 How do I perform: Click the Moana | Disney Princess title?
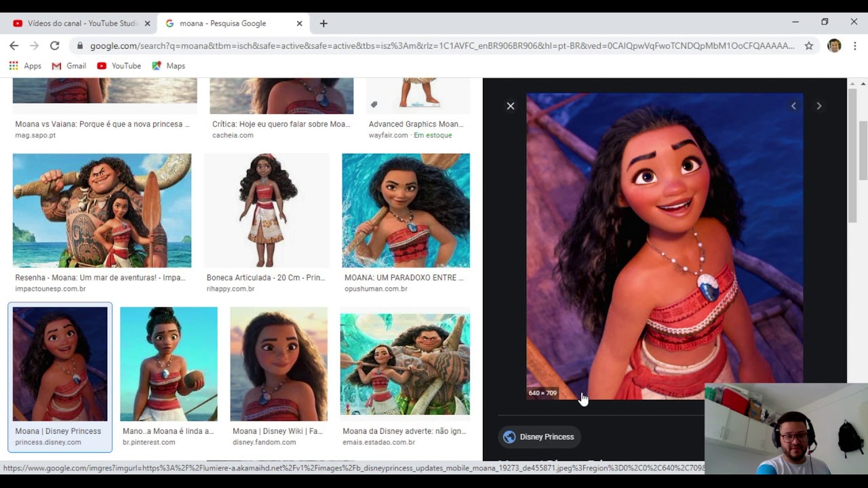[x=58, y=431]
